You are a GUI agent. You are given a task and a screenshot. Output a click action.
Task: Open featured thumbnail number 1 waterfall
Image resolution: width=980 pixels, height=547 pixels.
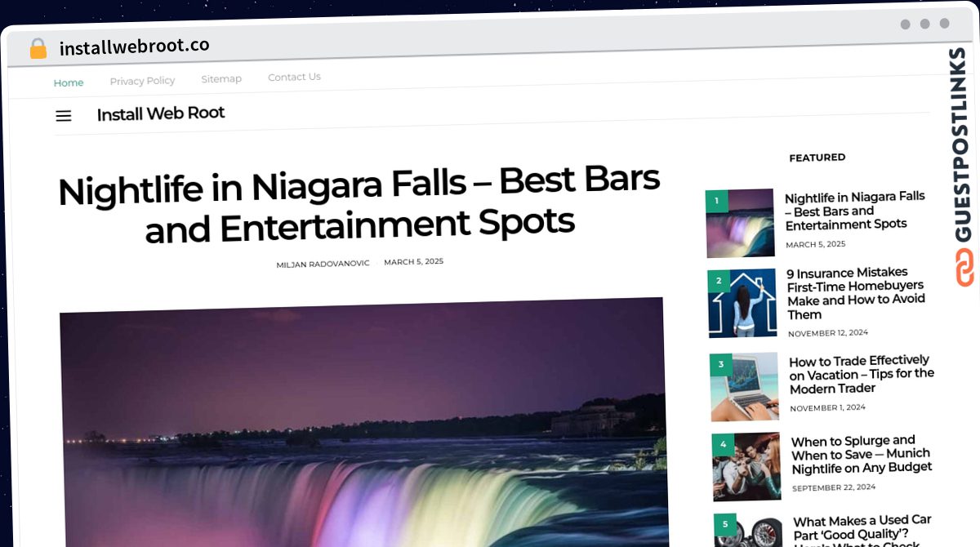[x=740, y=223]
